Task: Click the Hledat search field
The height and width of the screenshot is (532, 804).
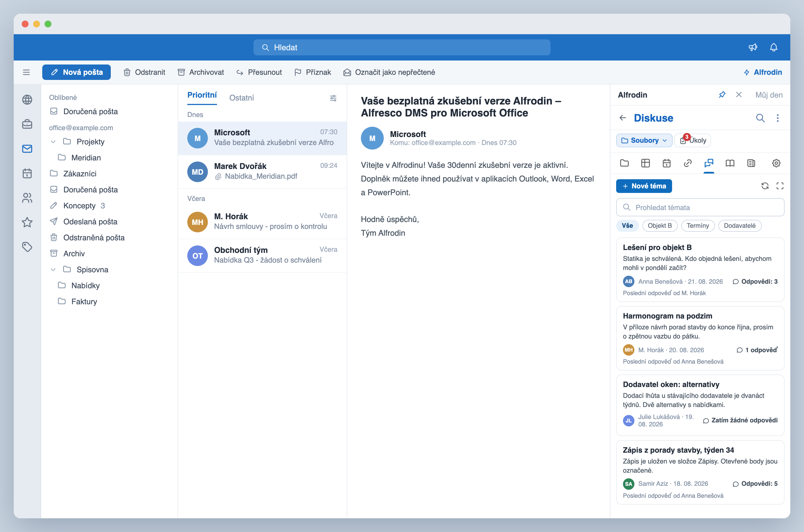Action: [401, 47]
